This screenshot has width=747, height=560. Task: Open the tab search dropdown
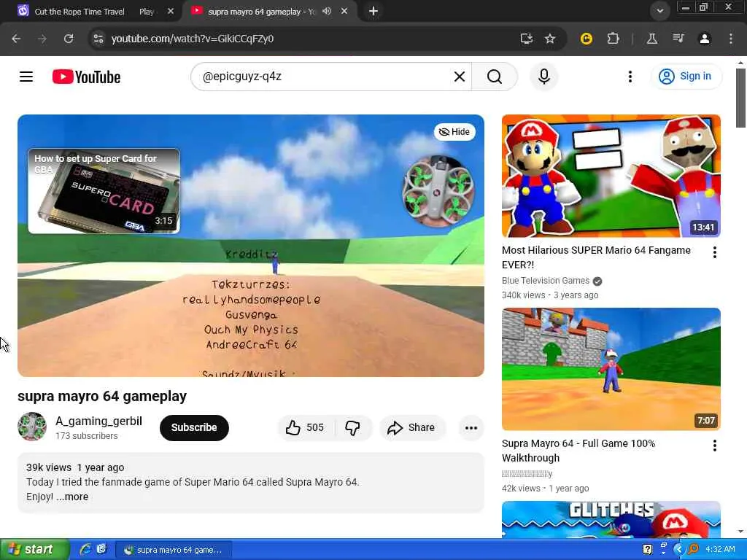point(659,11)
